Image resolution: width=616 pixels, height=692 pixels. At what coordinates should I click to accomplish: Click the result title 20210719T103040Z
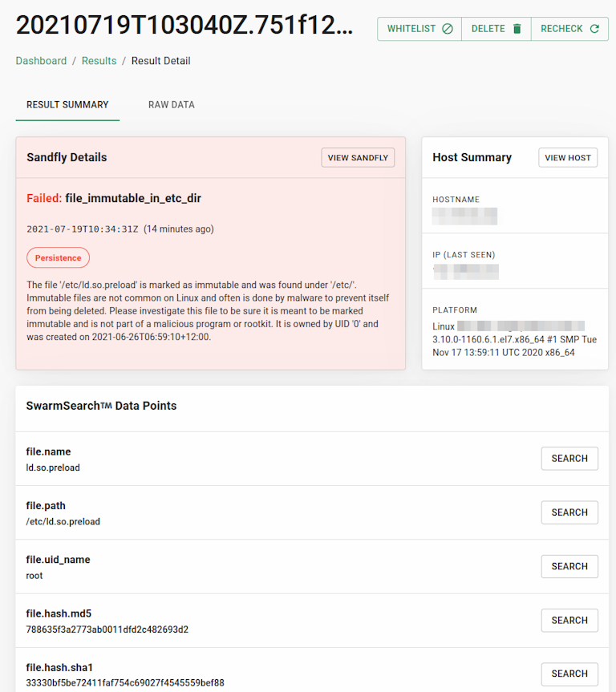pos(184,25)
